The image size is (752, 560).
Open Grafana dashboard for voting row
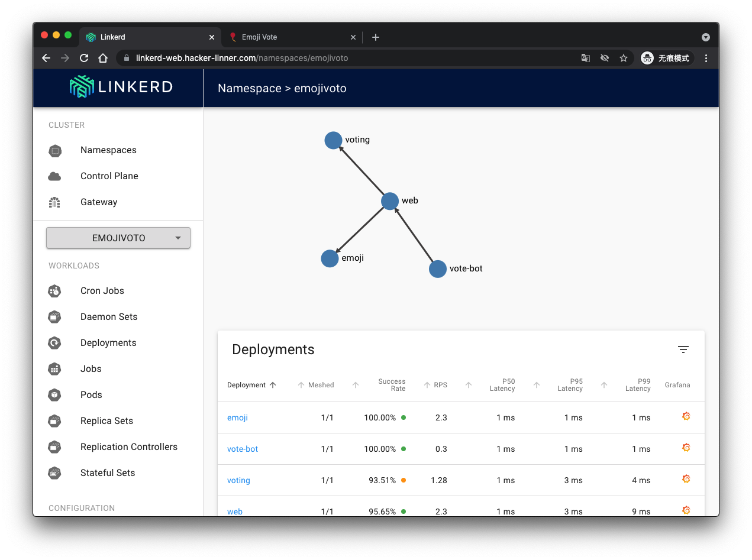686,479
